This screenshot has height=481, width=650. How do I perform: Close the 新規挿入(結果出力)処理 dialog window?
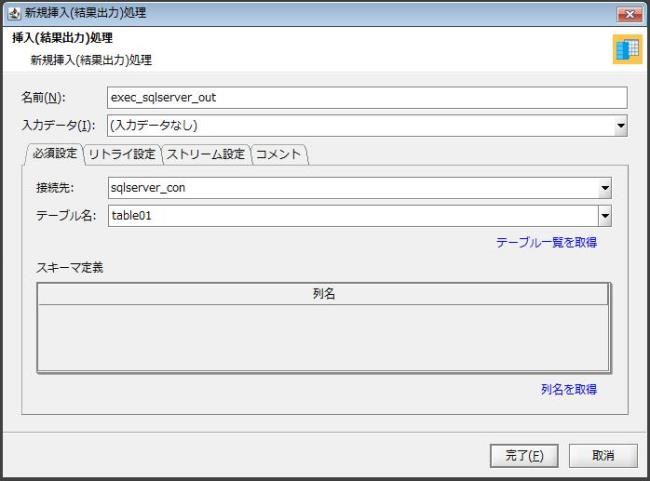click(630, 12)
